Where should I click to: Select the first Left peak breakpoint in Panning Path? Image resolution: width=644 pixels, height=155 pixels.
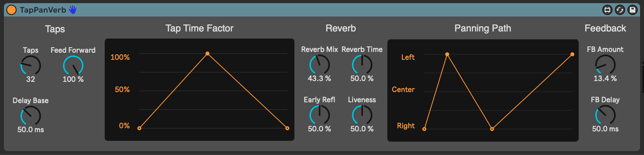click(x=447, y=54)
